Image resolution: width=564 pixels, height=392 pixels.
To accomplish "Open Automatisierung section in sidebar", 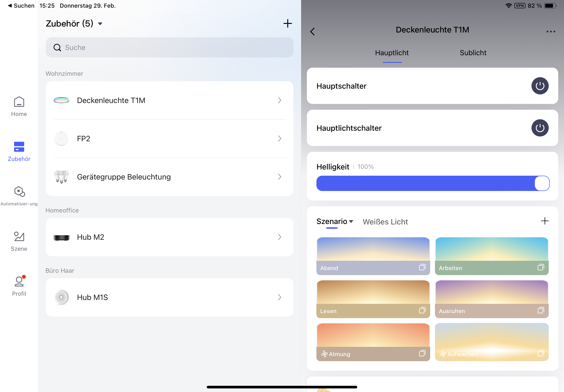I will pyautogui.click(x=19, y=196).
